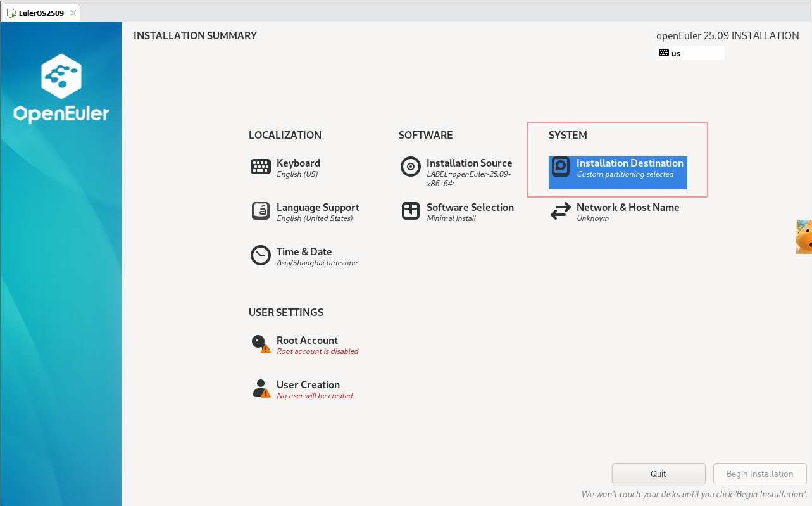Viewport: 812px width, 506px height.
Task: Open Keyboard layout settings icon
Action: (261, 167)
